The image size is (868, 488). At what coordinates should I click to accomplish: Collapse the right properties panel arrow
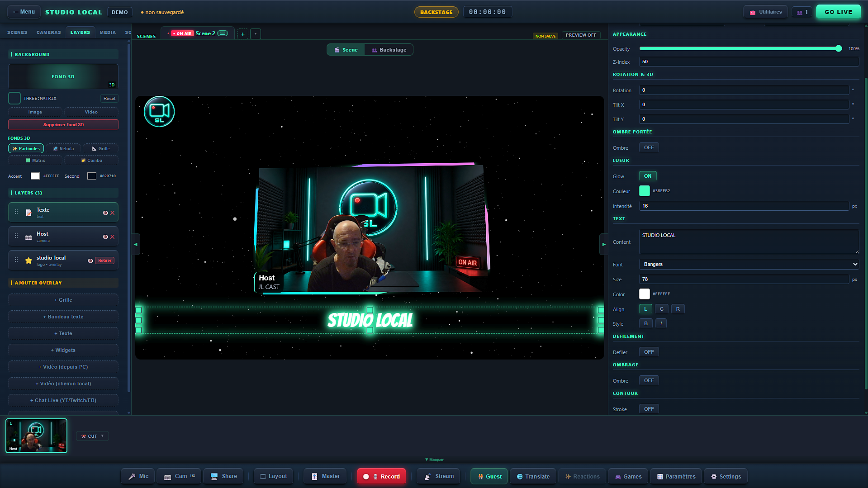603,244
